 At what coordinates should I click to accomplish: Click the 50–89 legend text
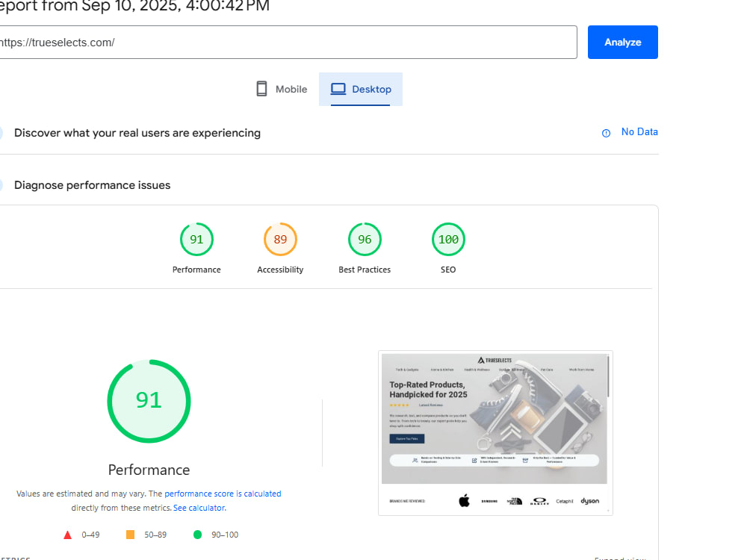pyautogui.click(x=155, y=535)
